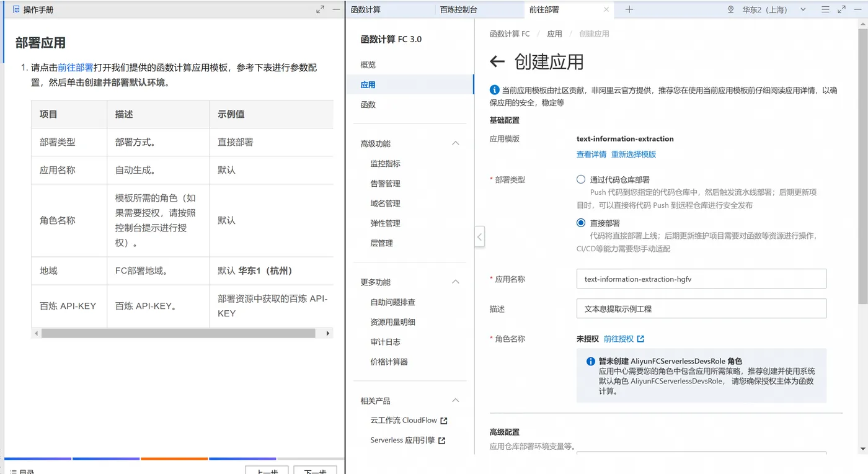Click the 上一步 button
868x474 pixels.
(267, 470)
